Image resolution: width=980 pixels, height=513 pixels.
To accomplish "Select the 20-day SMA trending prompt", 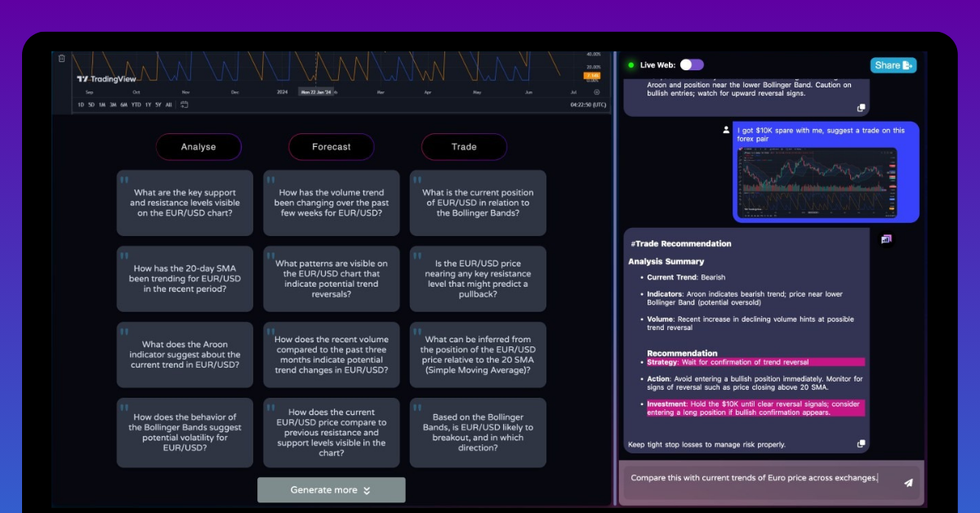I will click(185, 279).
